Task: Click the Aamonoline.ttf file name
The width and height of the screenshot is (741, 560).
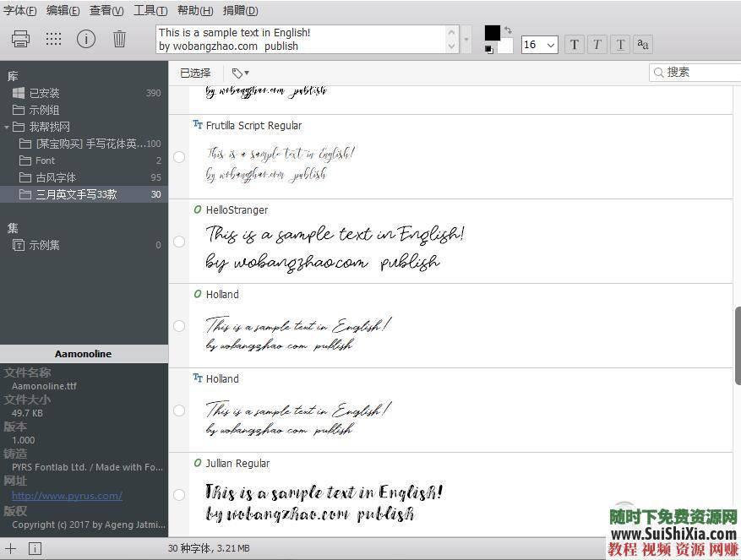Action: [x=45, y=386]
